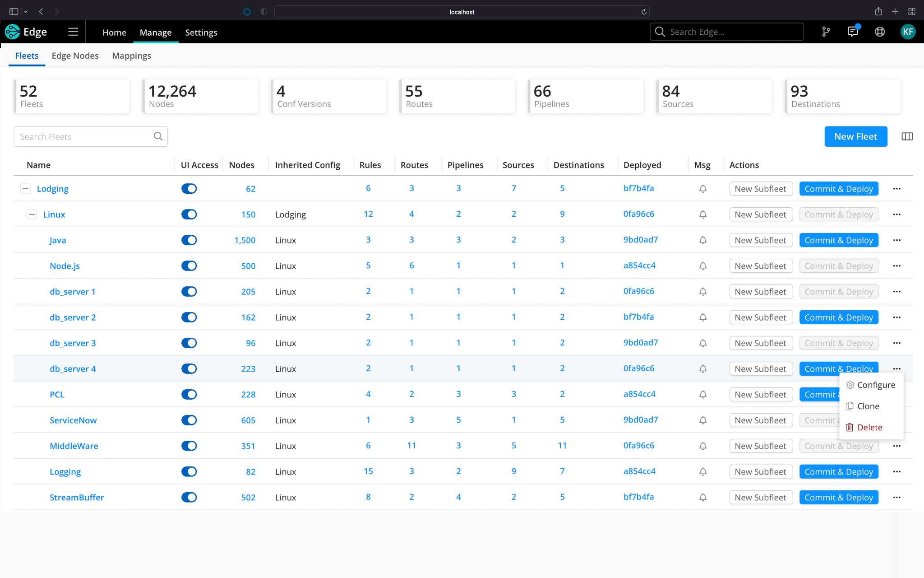
Task: Collapse the Lodging fleet tree
Action: [25, 189]
